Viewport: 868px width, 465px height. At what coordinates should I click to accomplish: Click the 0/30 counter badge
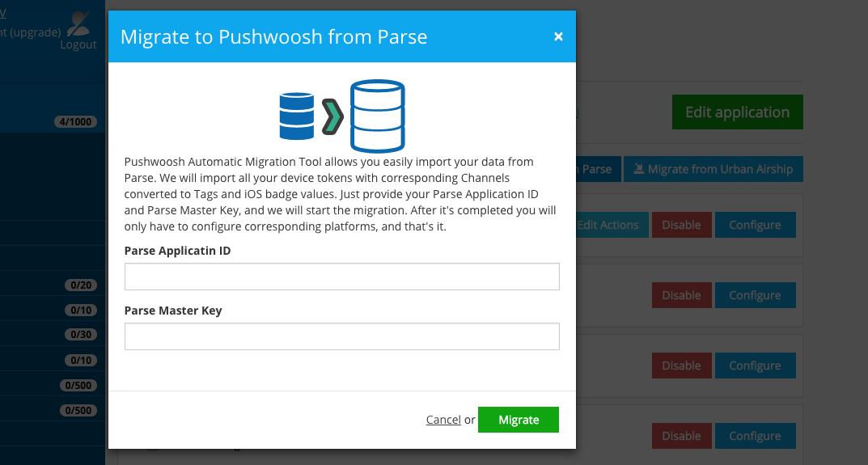pos(81,334)
